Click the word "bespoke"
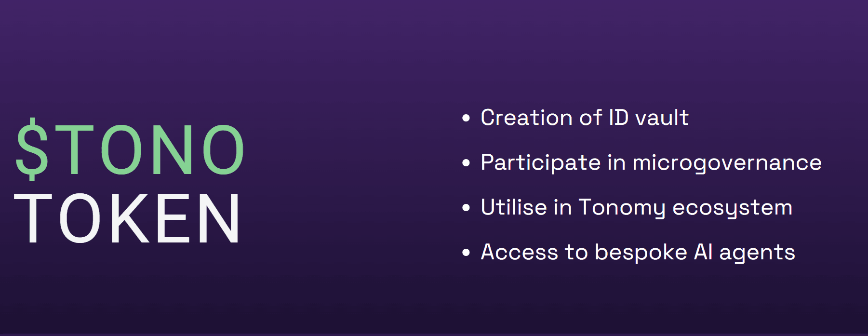 (641, 253)
